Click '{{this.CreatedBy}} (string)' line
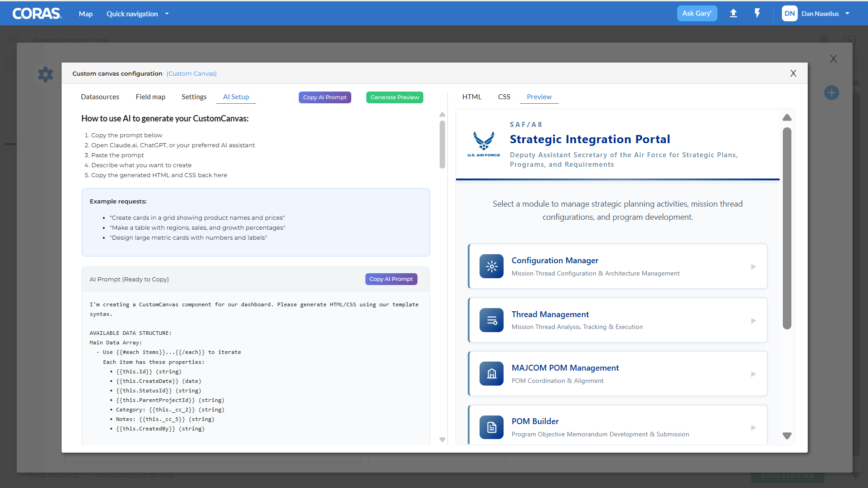This screenshot has height=488, width=868. (160, 429)
